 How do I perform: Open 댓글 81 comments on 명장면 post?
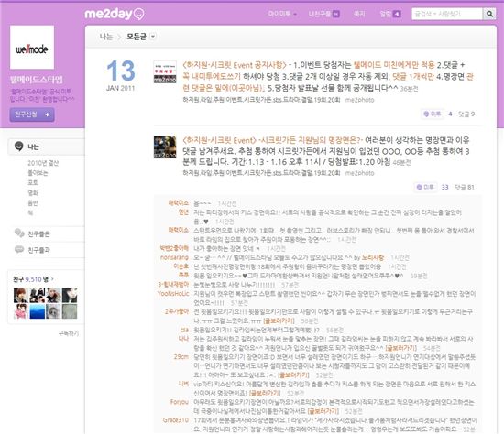pyautogui.click(x=465, y=187)
